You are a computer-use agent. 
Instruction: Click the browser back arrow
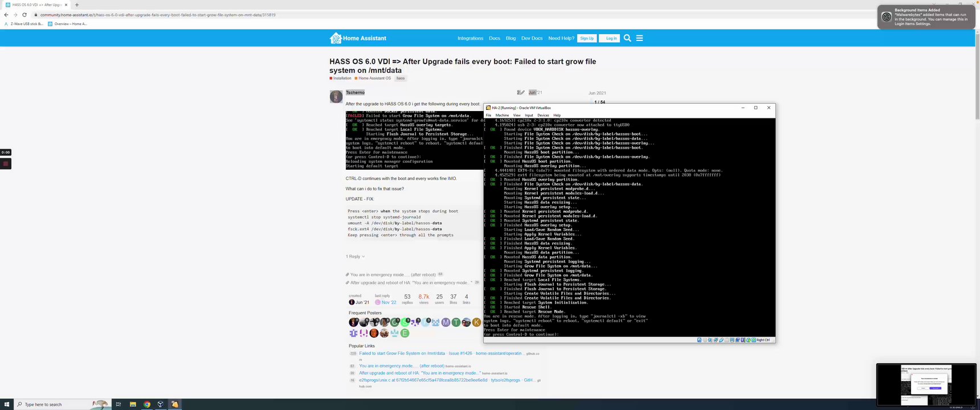pyautogui.click(x=6, y=15)
